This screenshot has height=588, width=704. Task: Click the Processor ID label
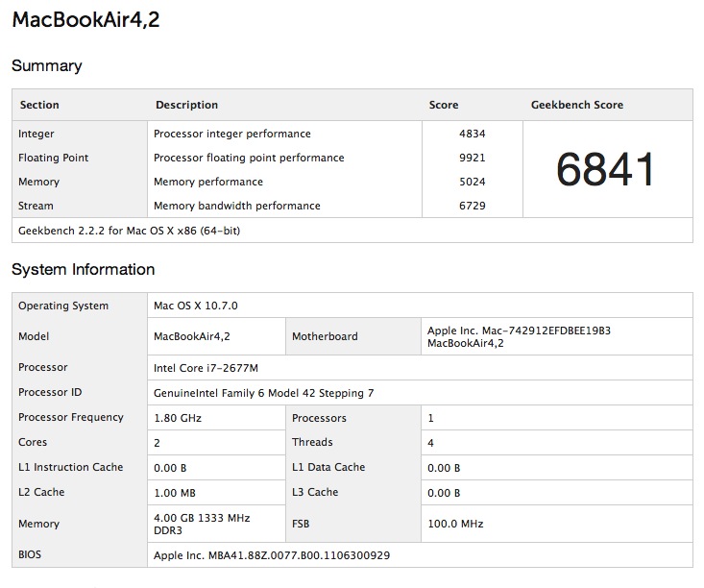[50, 393]
